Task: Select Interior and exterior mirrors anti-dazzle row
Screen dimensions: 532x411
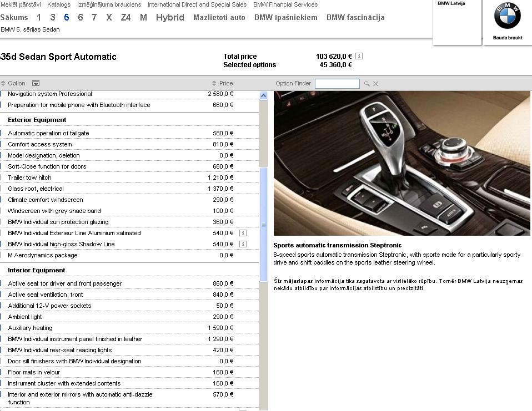Action: pos(129,398)
